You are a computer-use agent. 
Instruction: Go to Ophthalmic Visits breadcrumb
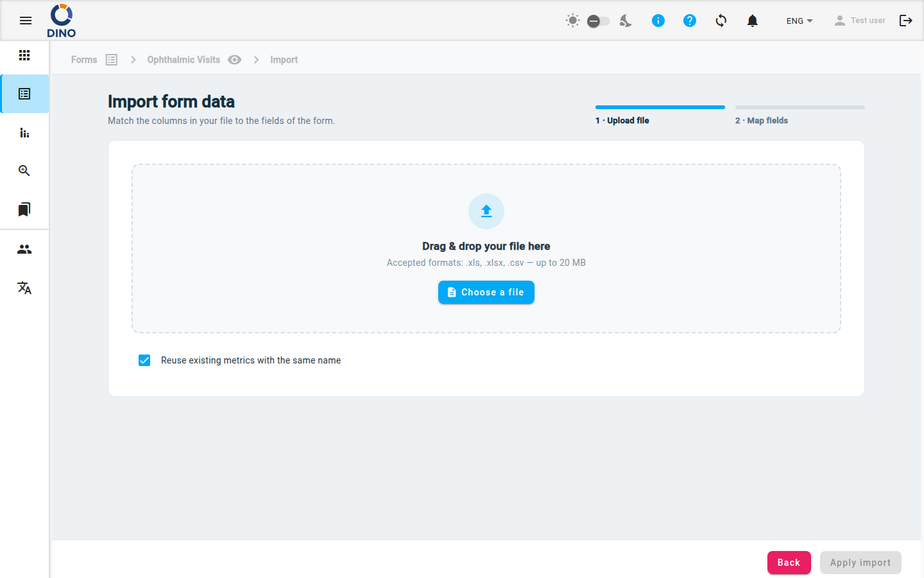[184, 60]
